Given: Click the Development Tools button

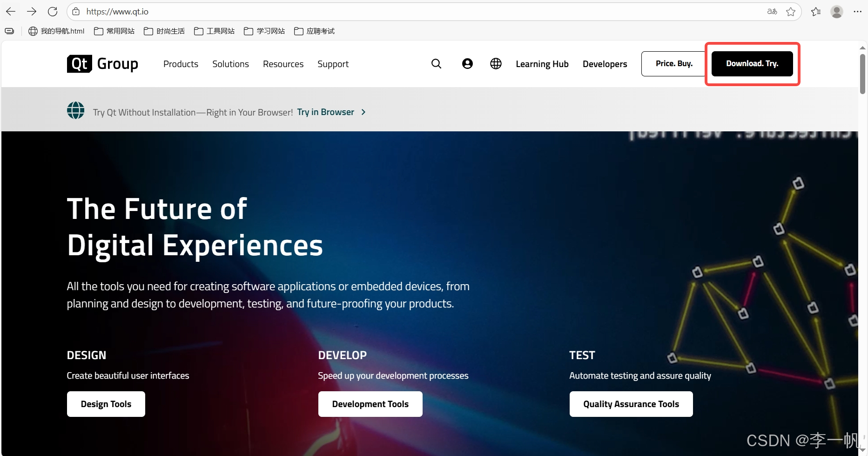Looking at the screenshot, I should coord(370,404).
